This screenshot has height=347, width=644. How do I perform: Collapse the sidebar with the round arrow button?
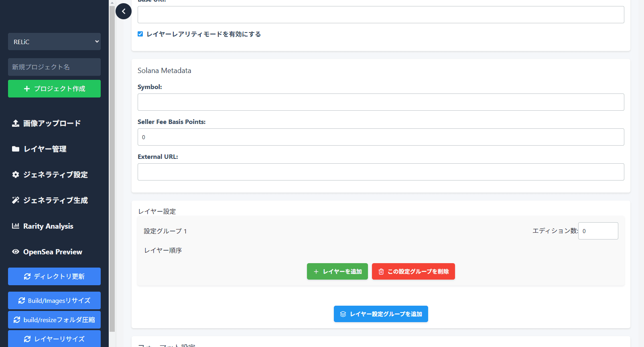pyautogui.click(x=124, y=11)
